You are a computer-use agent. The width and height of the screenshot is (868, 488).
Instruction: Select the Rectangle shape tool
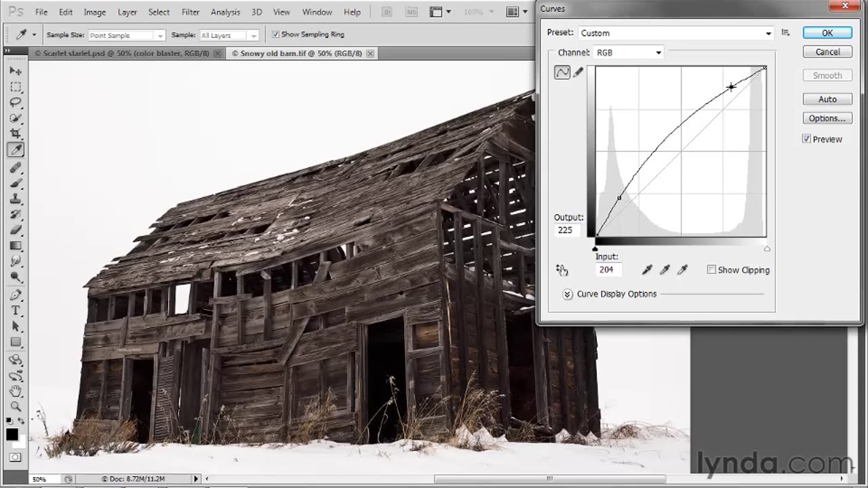pos(15,342)
